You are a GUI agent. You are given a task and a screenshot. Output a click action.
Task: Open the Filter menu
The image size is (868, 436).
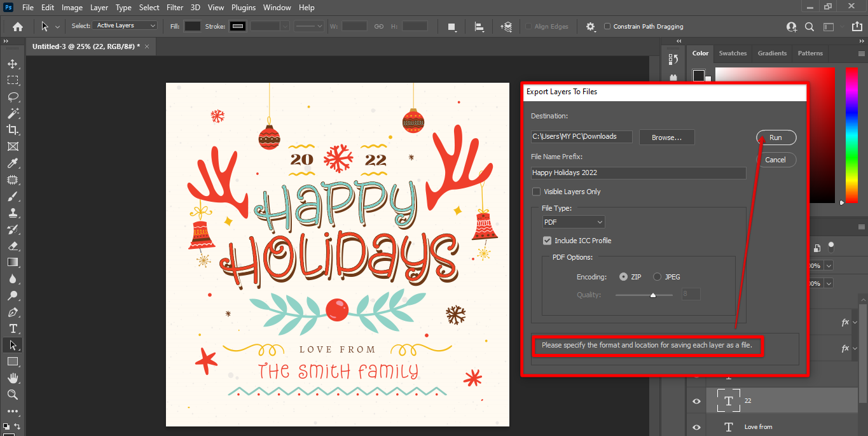(x=175, y=8)
